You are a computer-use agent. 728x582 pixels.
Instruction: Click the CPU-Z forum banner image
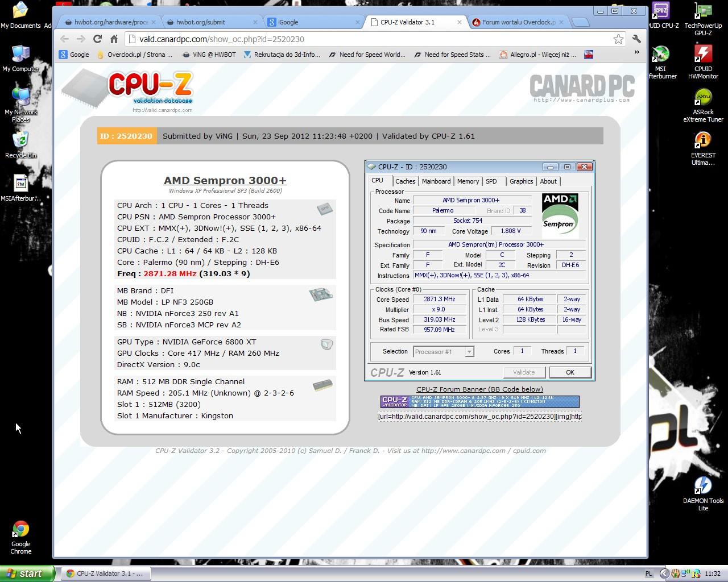pos(479,402)
